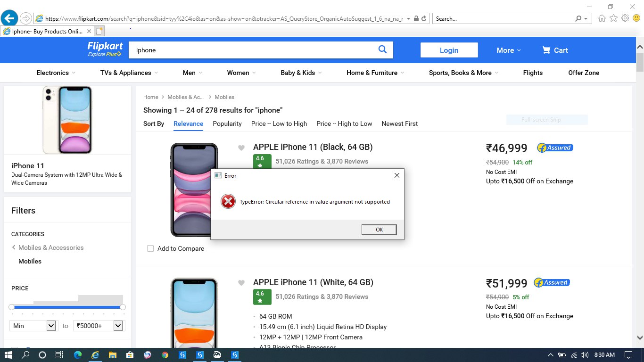Viewport: 644px width, 362px height.
Task: Open File Explorer from taskbar
Action: click(x=112, y=354)
